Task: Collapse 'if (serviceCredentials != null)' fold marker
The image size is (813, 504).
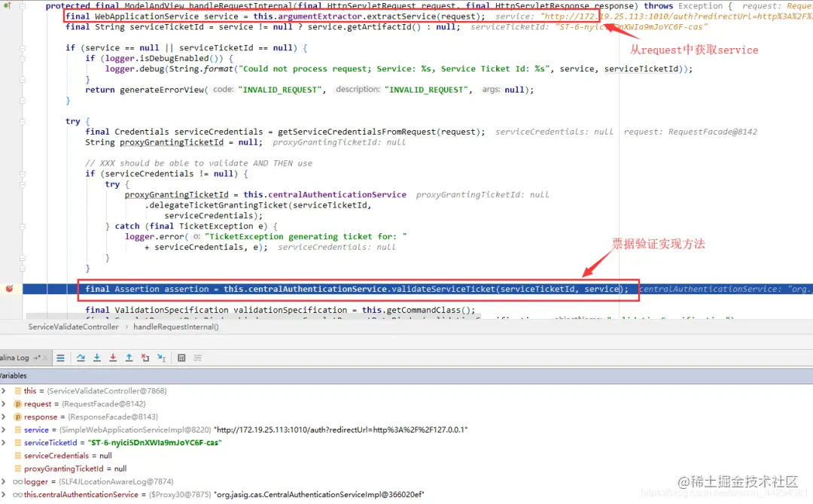Action: (x=23, y=174)
